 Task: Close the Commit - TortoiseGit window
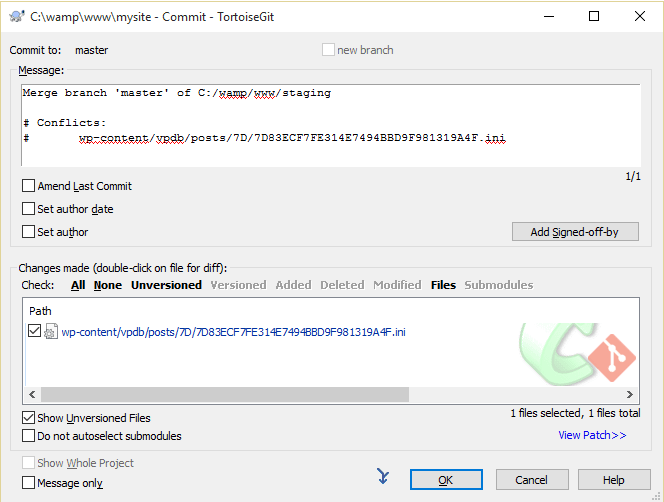(640, 17)
